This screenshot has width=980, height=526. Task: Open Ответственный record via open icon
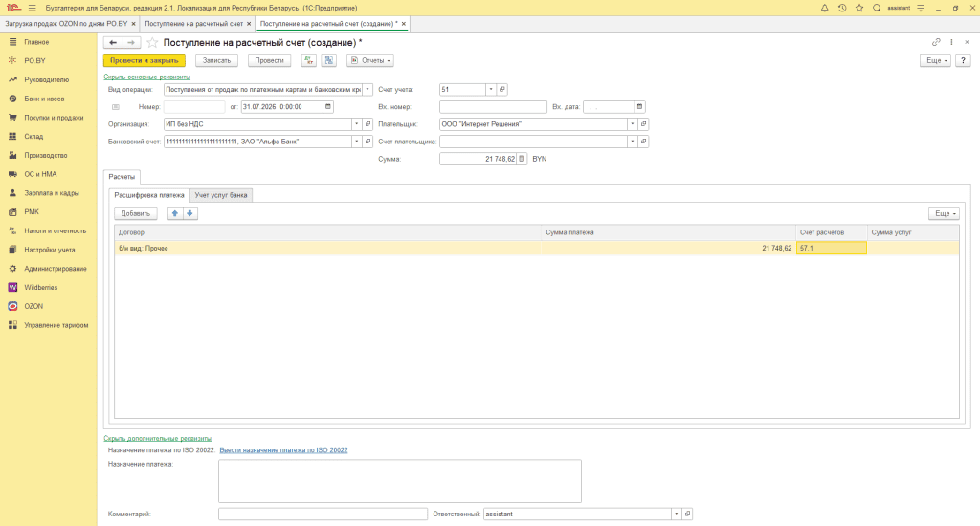click(687, 515)
